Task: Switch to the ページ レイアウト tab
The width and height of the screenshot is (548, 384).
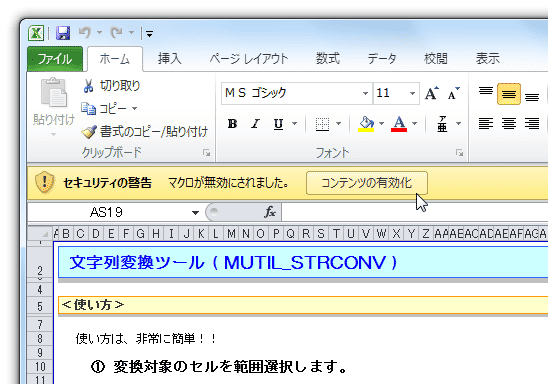Action: [x=249, y=59]
